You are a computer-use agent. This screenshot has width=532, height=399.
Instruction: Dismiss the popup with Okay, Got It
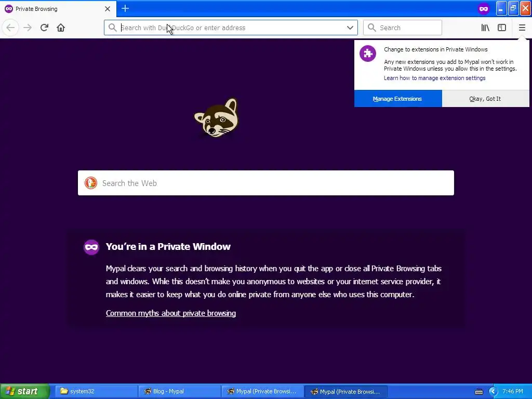485,98
